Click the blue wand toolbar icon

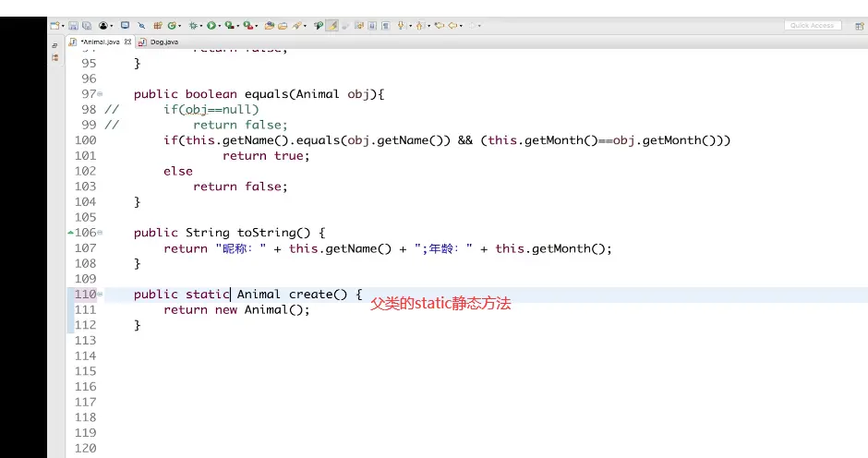coord(141,26)
